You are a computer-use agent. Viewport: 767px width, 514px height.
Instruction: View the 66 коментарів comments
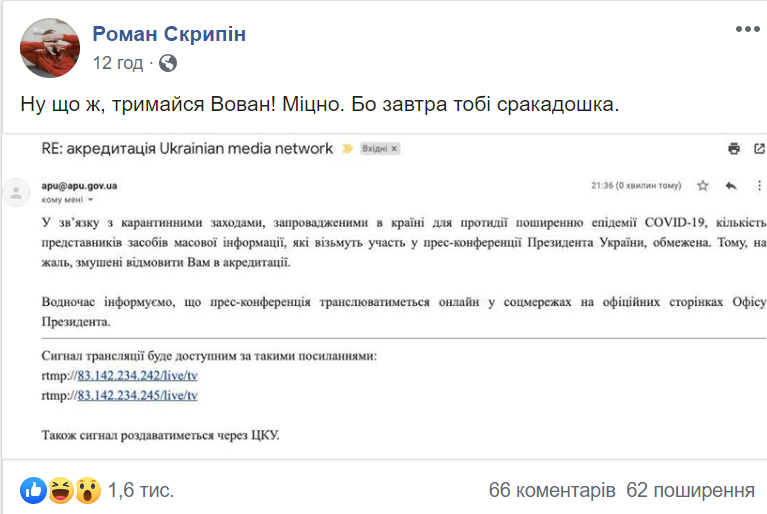pyautogui.click(x=551, y=490)
